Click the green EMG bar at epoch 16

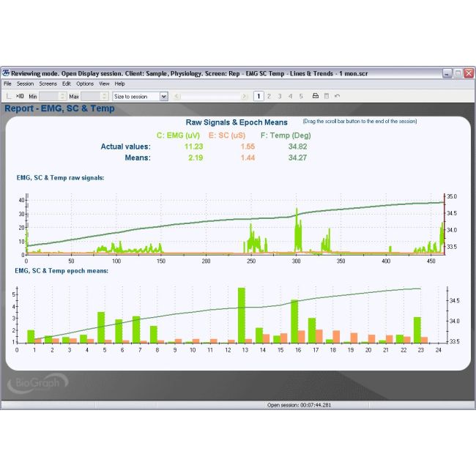(294, 321)
